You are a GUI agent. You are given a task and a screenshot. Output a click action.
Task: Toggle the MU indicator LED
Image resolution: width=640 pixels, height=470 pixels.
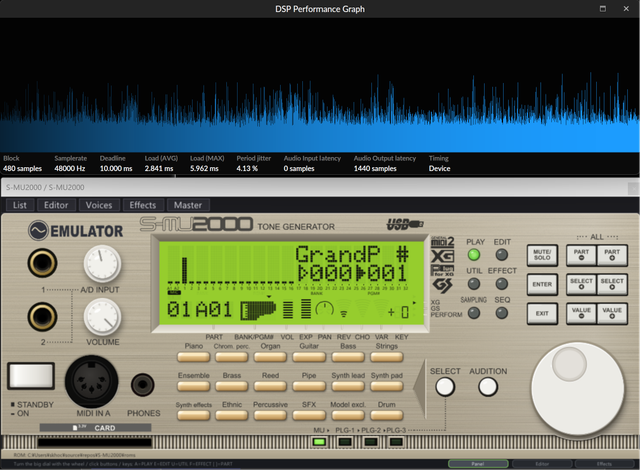(319, 442)
